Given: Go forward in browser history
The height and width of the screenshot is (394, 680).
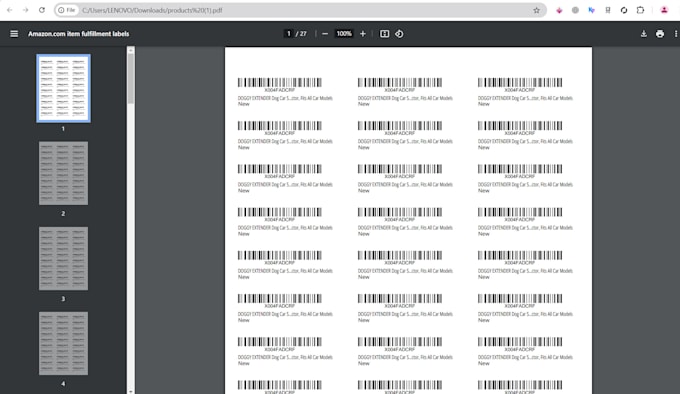Looking at the screenshot, I should [26, 10].
